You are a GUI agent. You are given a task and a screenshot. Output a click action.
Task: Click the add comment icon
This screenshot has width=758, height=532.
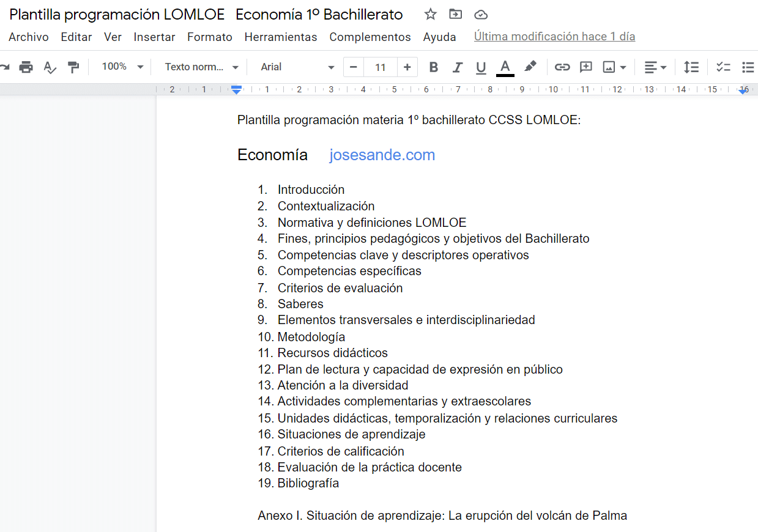586,67
